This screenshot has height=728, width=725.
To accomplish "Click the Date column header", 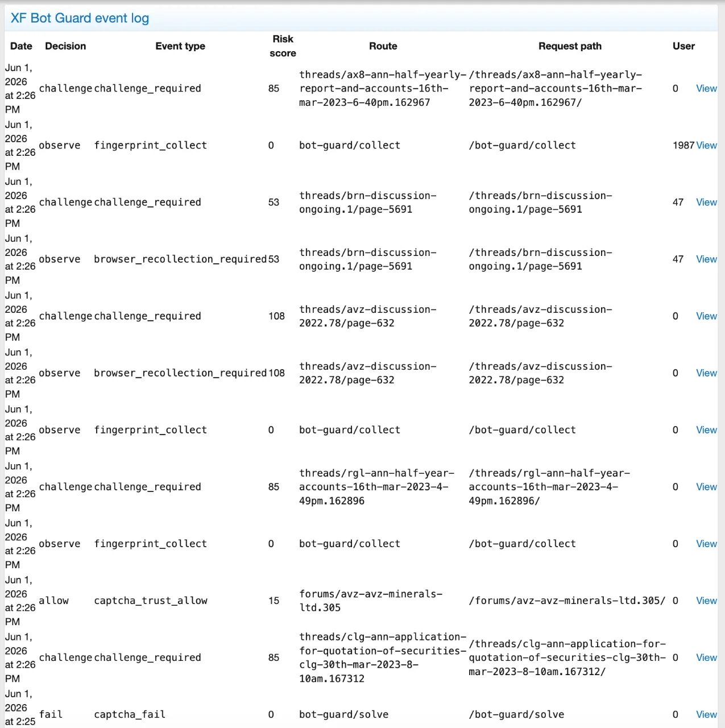I will point(21,46).
